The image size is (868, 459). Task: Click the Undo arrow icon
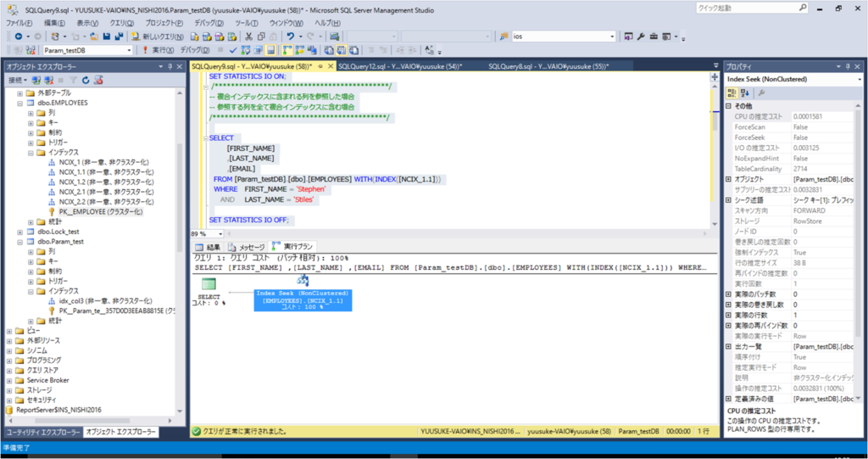tap(290, 36)
